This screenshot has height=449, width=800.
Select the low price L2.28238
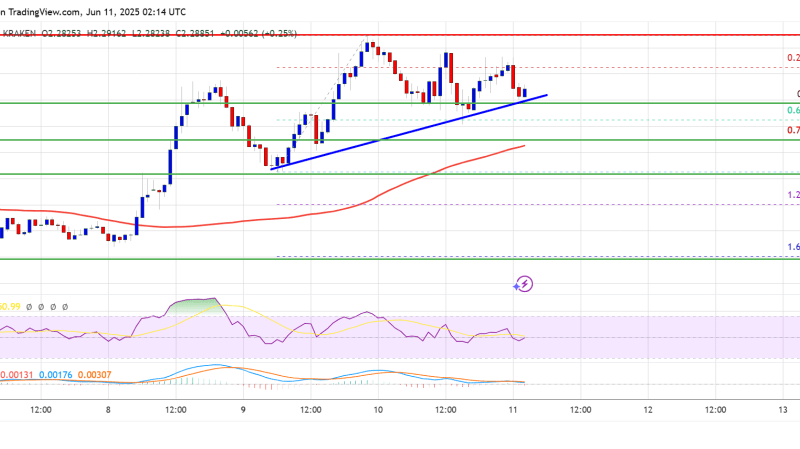[x=152, y=33]
